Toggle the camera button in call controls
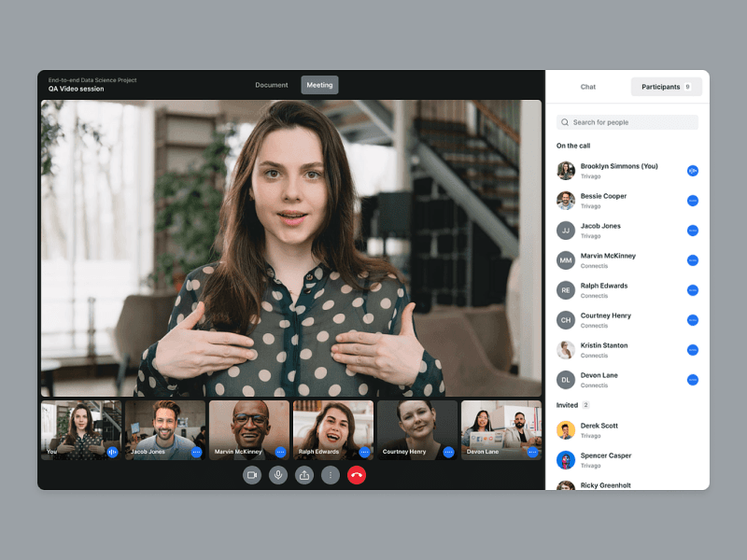 (x=252, y=475)
